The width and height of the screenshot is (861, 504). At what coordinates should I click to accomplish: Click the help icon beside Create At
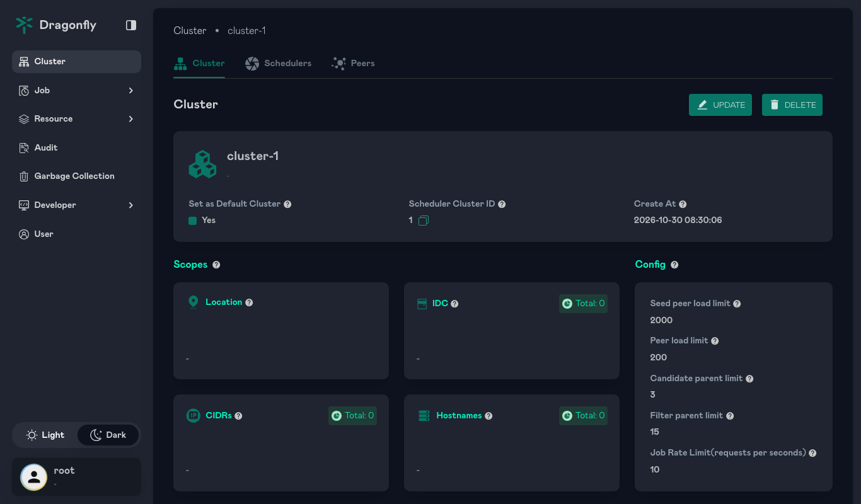pyautogui.click(x=683, y=204)
